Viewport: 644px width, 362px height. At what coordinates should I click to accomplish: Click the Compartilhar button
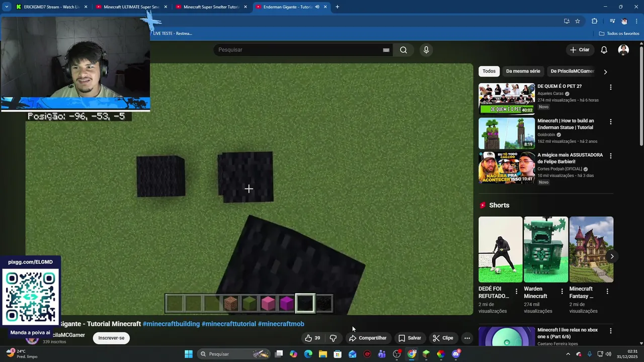(368, 338)
